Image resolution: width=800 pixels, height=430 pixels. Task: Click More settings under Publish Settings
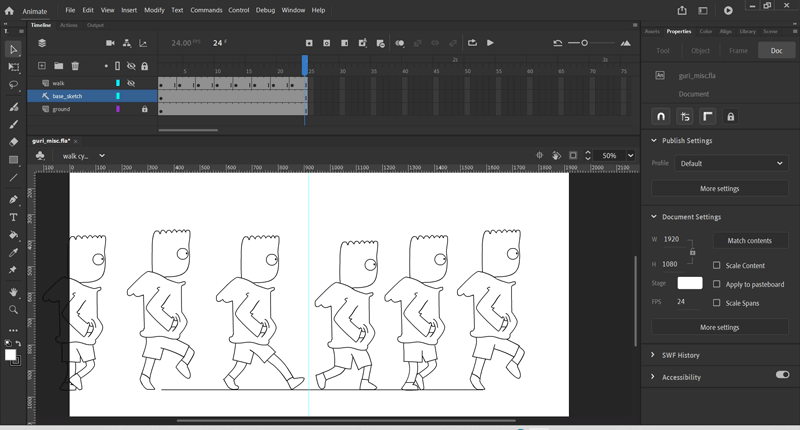coord(719,188)
